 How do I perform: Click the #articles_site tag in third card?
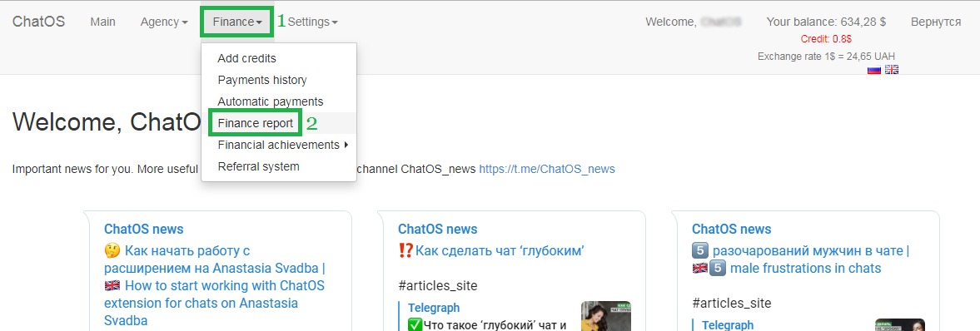pos(731,304)
